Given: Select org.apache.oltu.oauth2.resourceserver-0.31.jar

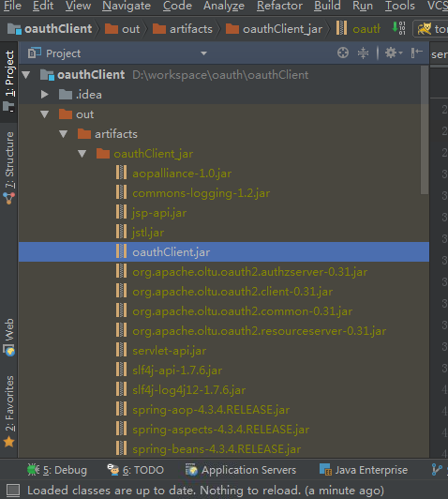Looking at the screenshot, I should (259, 331).
